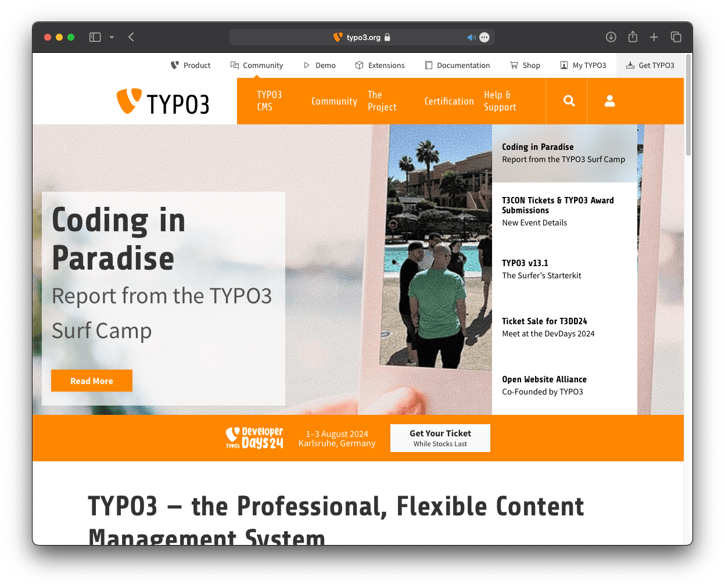Open the page options ellipsis menu
Image resolution: width=725 pixels, height=588 pixels.
[x=484, y=37]
